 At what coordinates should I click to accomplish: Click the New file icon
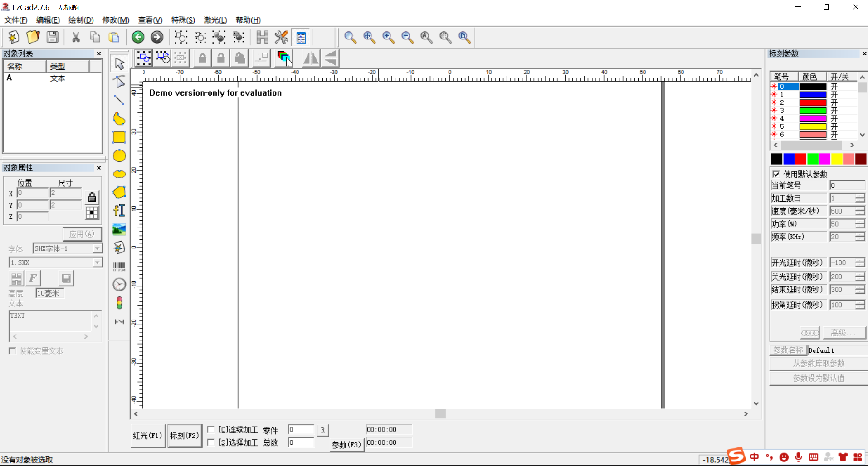(13, 37)
